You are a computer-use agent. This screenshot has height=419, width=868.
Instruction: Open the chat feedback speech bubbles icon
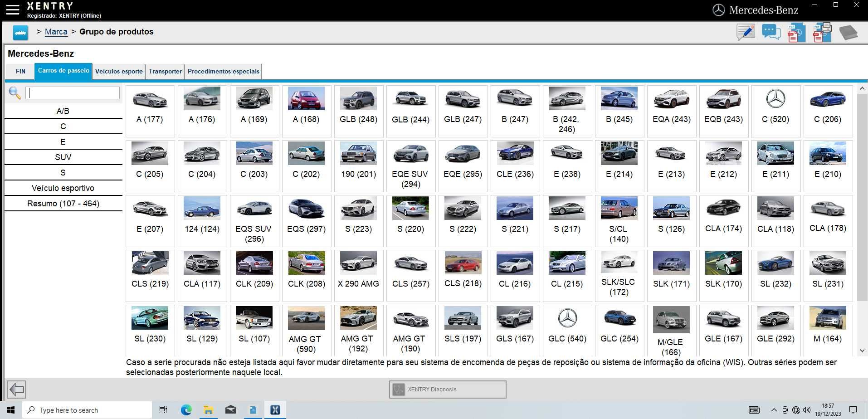coord(771,32)
